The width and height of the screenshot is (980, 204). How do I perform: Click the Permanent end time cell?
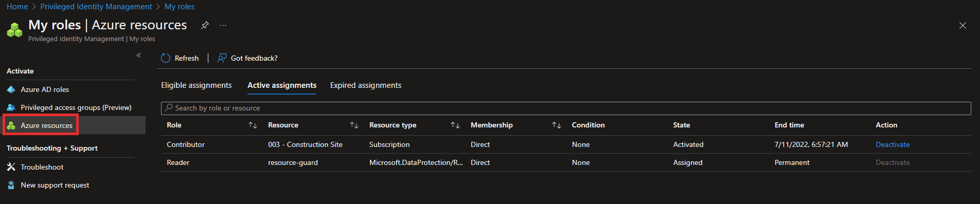[792, 162]
